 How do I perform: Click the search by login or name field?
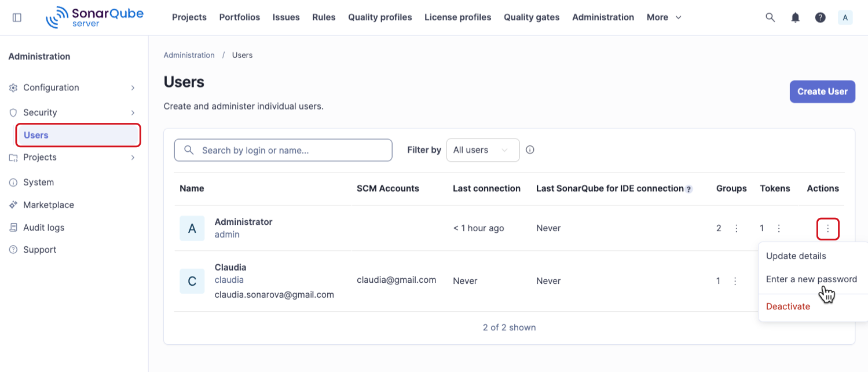(283, 150)
